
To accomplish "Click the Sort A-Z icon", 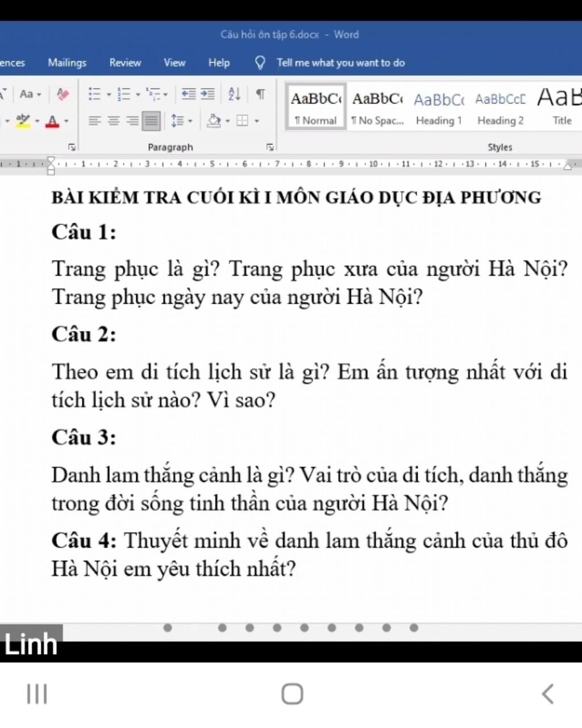I will (234, 94).
